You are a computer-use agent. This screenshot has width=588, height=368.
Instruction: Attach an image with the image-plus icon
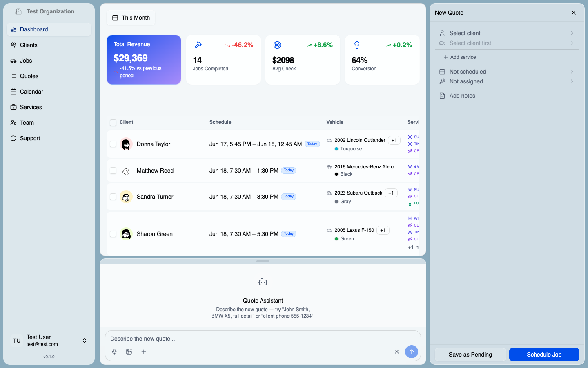coord(129,352)
